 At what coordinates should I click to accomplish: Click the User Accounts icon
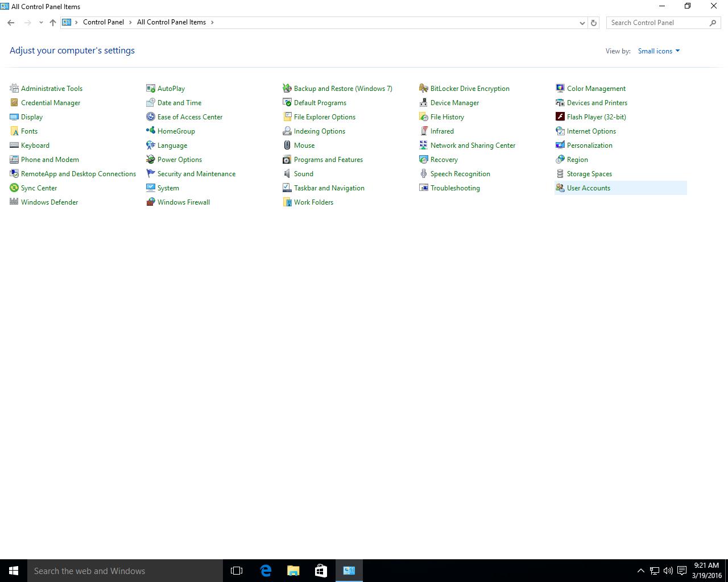coord(560,188)
